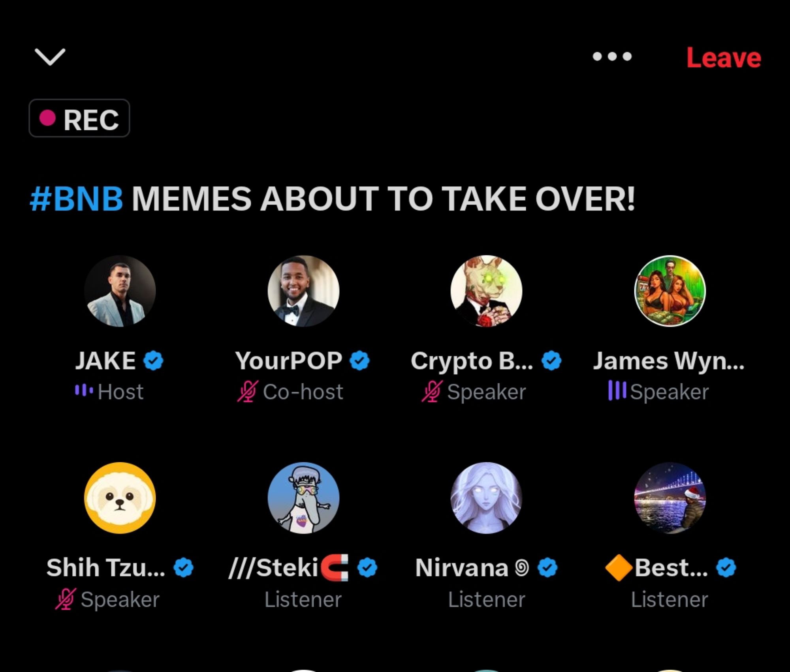This screenshot has width=790, height=672.
Task: Click Nirvana's blue verified badge
Action: click(547, 568)
